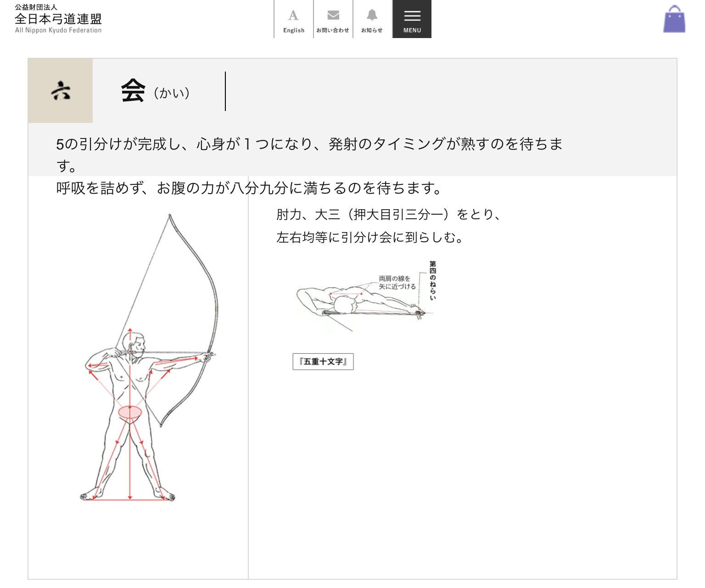
Task: Click the red abdomen ellipse on the archer
Action: click(130, 412)
